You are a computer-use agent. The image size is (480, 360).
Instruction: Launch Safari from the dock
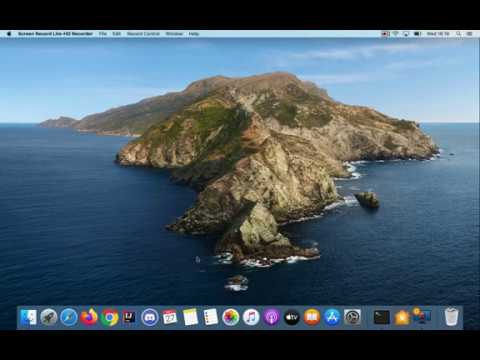point(69,317)
